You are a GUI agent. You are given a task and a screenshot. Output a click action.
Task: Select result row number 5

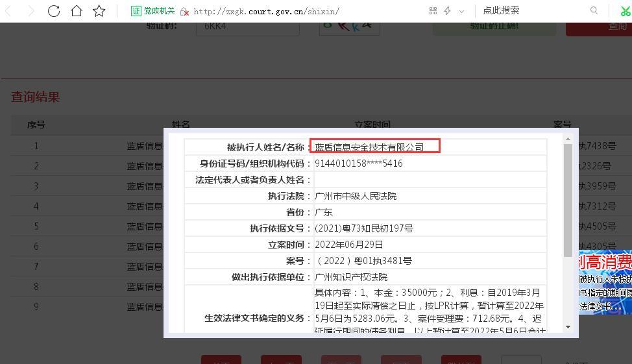[36, 226]
